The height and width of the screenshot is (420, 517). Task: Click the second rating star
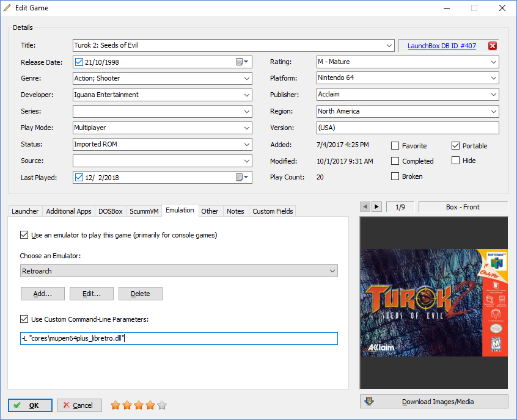point(127,405)
